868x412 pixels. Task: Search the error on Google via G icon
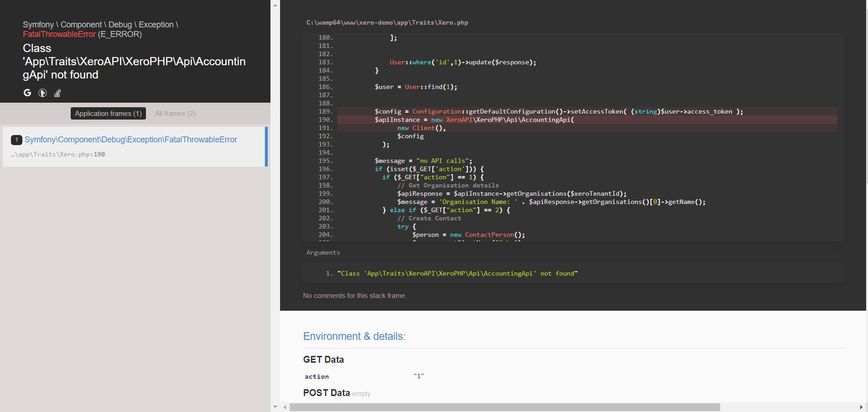tap(27, 93)
